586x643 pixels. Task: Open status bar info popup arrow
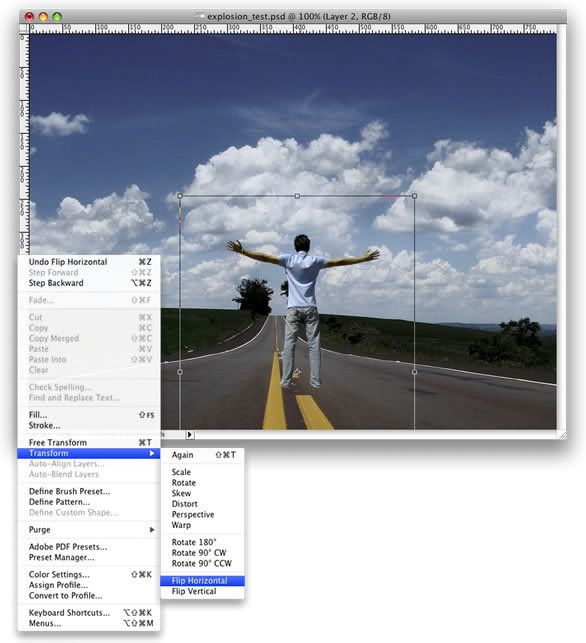click(189, 435)
